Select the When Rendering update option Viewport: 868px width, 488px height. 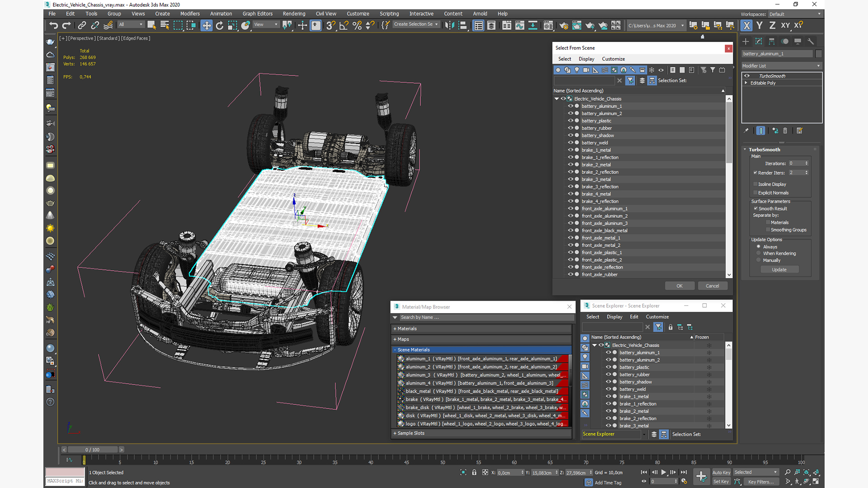[759, 253]
